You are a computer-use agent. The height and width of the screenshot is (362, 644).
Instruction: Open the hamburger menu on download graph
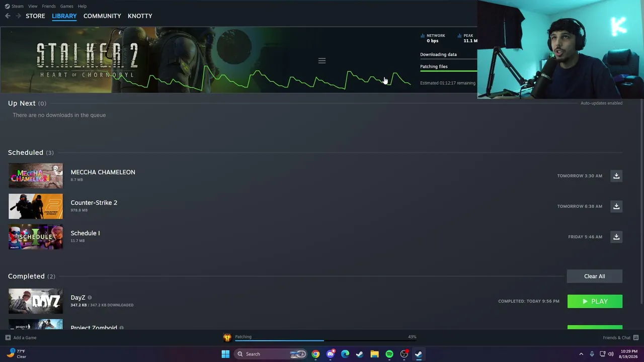click(x=322, y=61)
